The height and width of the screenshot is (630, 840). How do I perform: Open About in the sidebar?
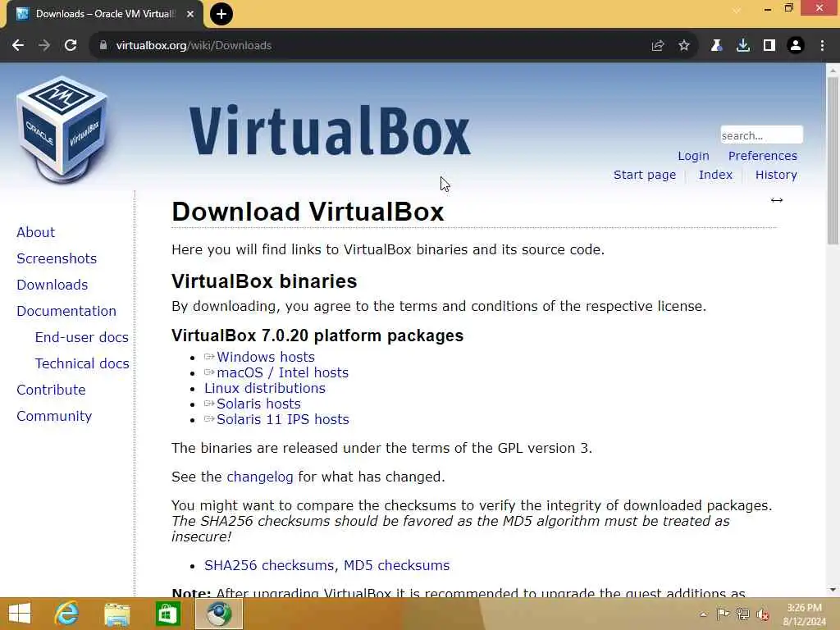[x=35, y=232]
